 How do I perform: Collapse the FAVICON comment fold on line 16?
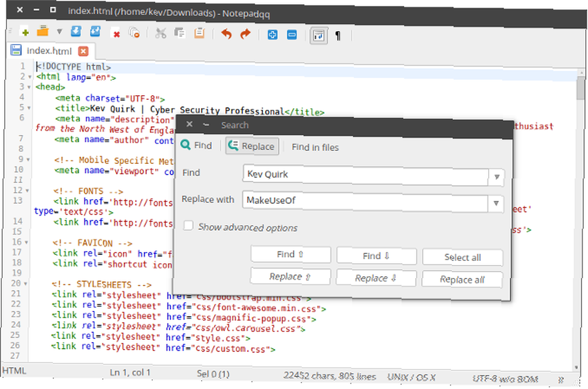[x=26, y=243]
